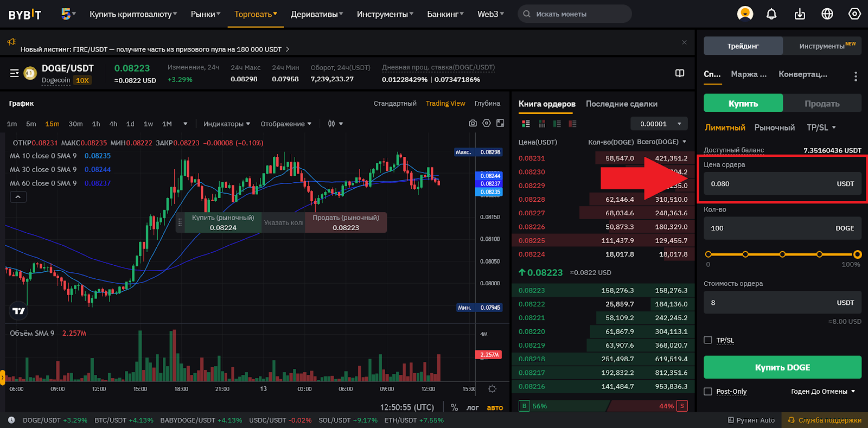This screenshot has height=428, width=868.
Task: Expand the Отображение dropdown
Action: 286,124
